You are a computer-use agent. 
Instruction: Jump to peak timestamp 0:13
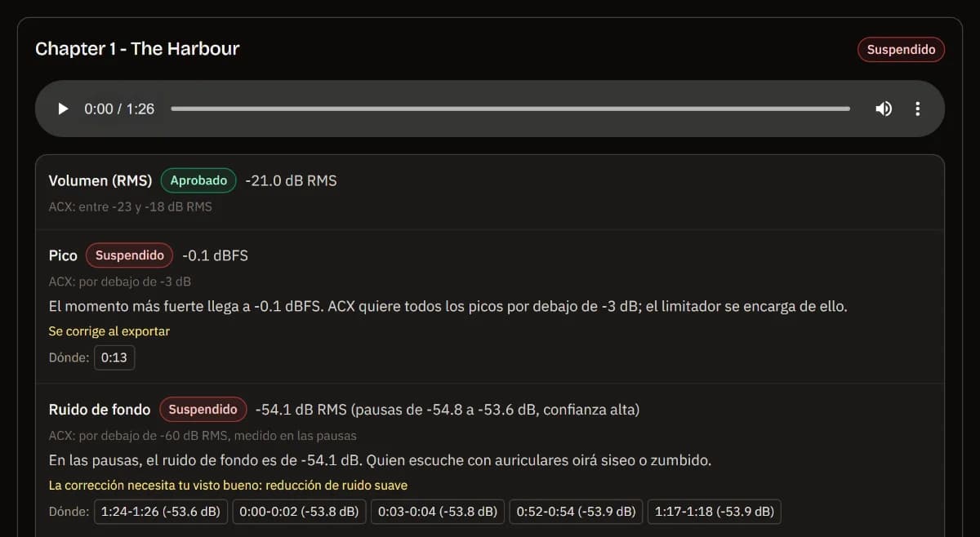pyautogui.click(x=114, y=357)
